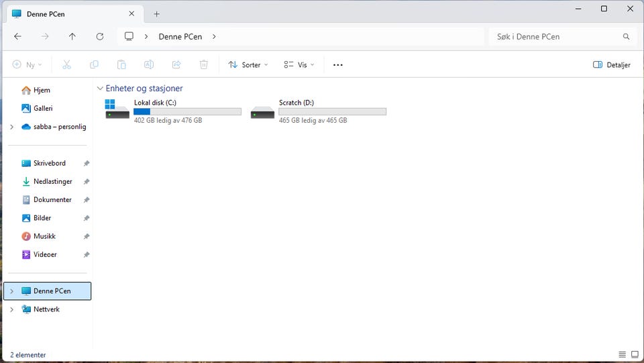
Task: Click chevron after Denne PCen in path
Action: [x=214, y=36]
